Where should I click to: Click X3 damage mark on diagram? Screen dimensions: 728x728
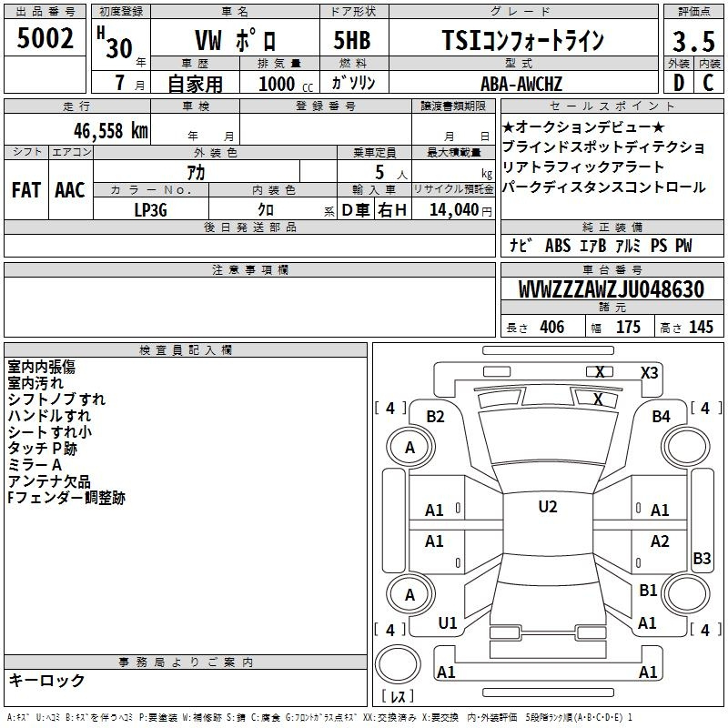tap(649, 373)
